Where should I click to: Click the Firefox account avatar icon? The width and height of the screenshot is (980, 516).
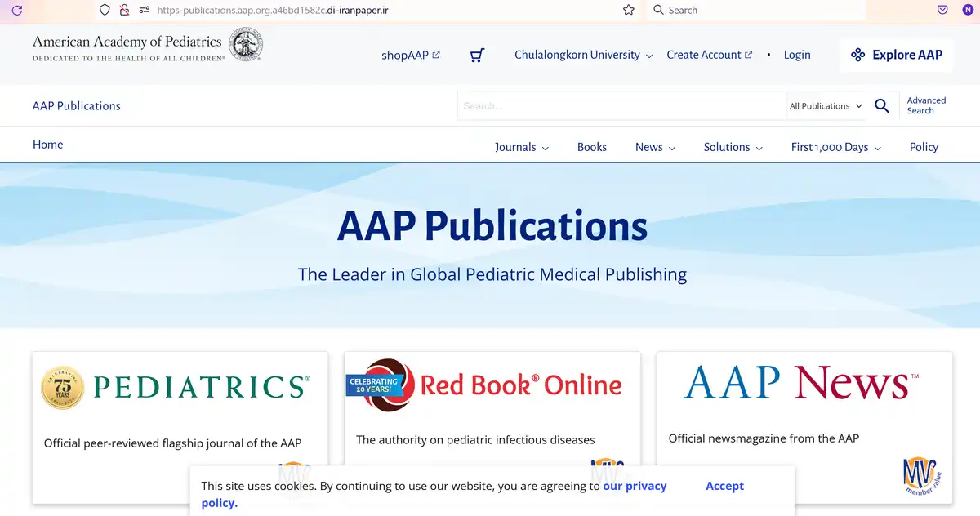pos(968,10)
